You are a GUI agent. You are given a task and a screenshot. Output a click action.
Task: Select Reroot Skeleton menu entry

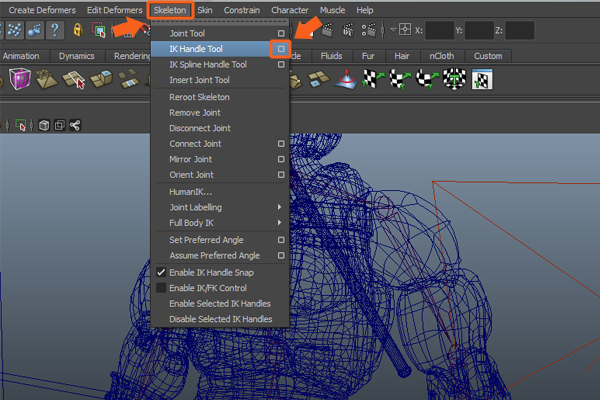(x=199, y=97)
